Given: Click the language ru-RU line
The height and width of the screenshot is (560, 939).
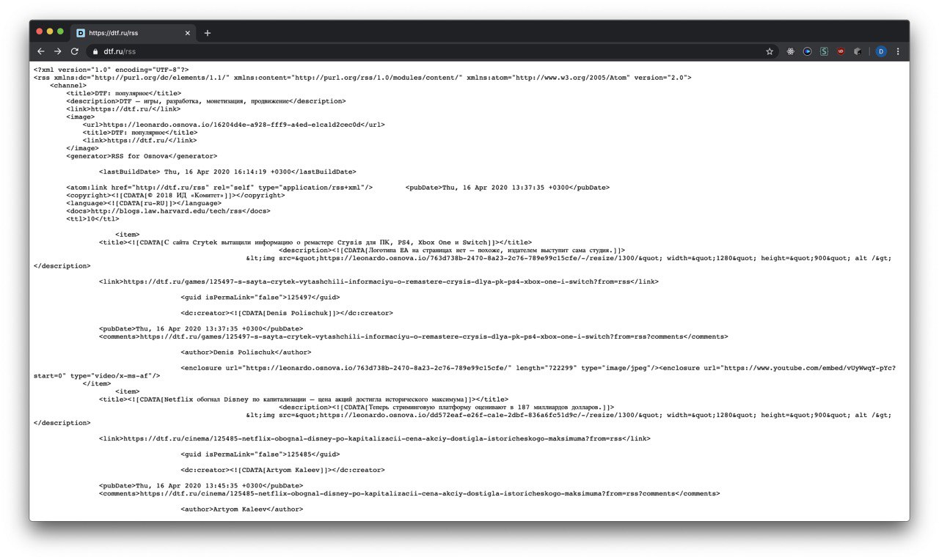Looking at the screenshot, I should pyautogui.click(x=142, y=203).
